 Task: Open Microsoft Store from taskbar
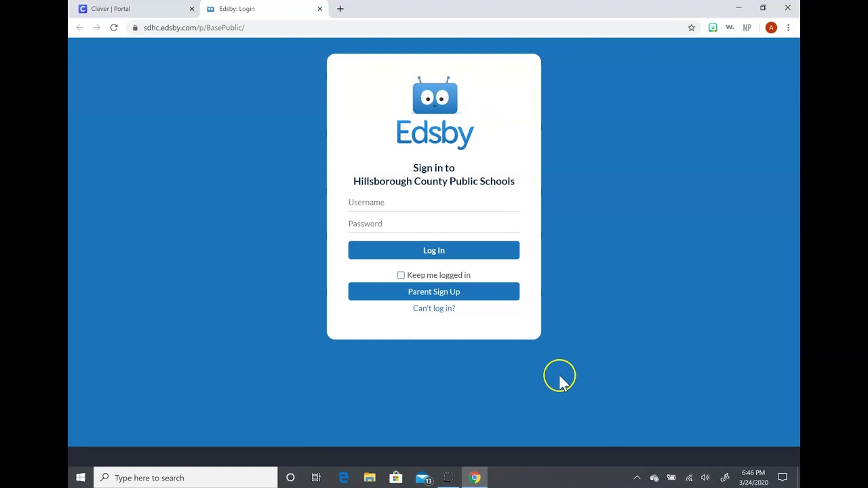[396, 478]
